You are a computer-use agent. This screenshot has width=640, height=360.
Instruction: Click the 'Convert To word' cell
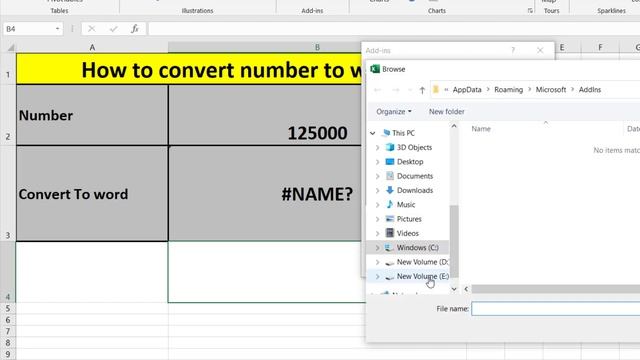click(92, 193)
